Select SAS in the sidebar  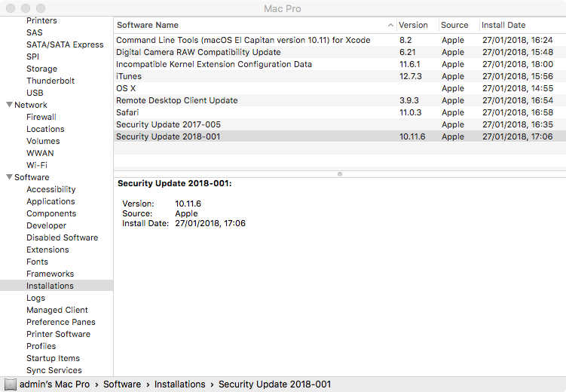35,32
